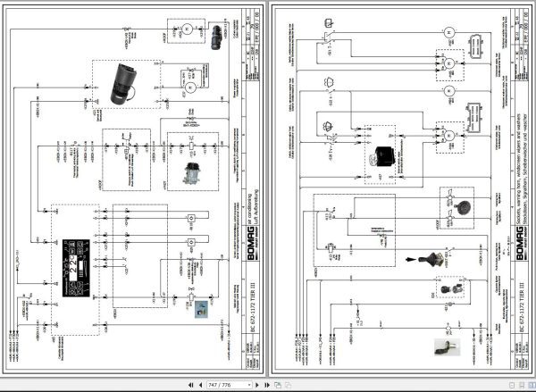The height and width of the screenshot is (392, 536).
Task: Click the BOMAG logo on the left page
Action: click(251, 242)
